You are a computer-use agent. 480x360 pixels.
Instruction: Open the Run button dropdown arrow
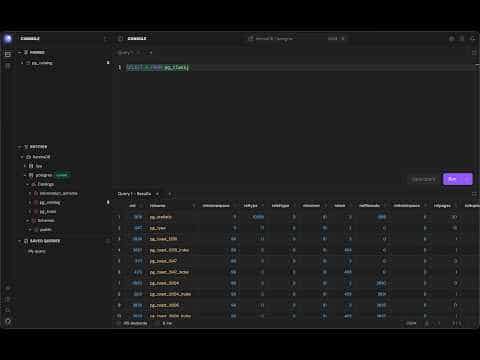pos(467,179)
